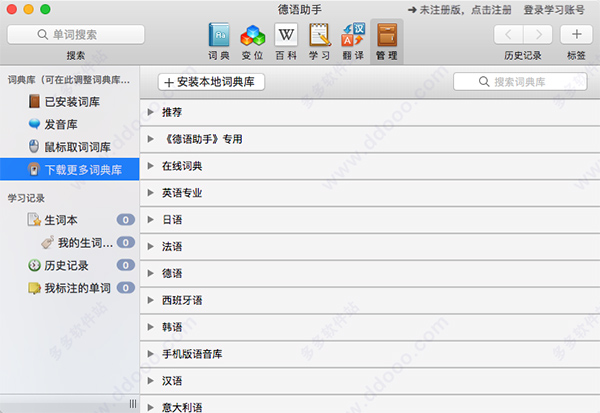Select 下载更多词典库 in the sidebar
Screen dimensions: 600x413
point(70,169)
